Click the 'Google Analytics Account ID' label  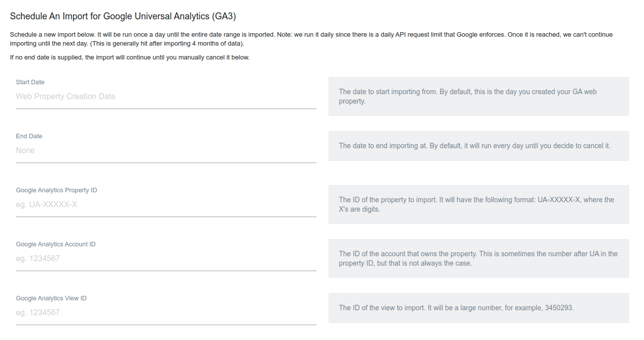(56, 244)
